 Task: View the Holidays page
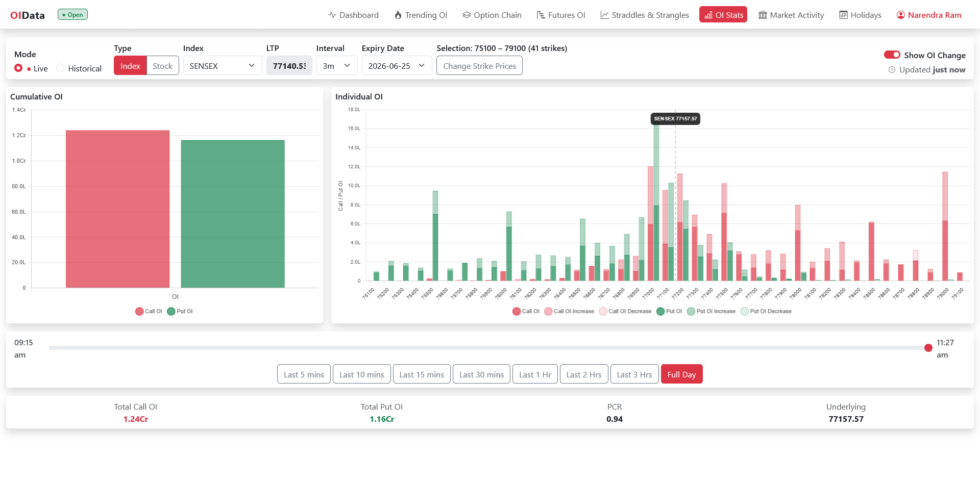point(861,15)
